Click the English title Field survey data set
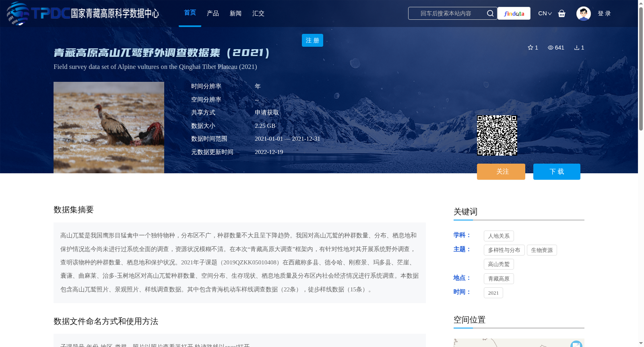The width and height of the screenshot is (644, 347). (x=155, y=67)
